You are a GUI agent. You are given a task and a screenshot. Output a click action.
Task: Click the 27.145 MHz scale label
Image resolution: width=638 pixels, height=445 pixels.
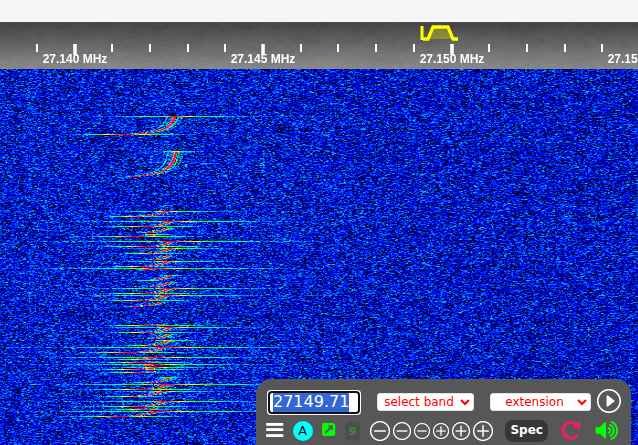tap(263, 59)
